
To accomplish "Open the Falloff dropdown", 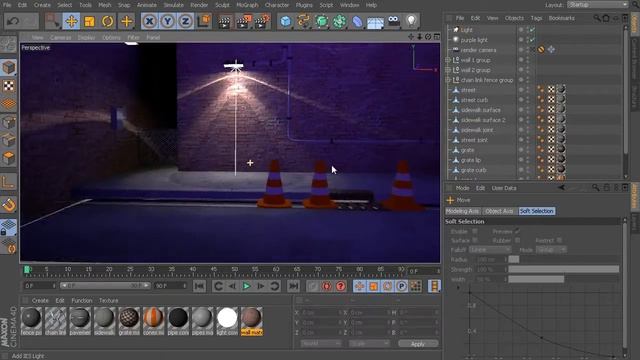I will coord(490,249).
